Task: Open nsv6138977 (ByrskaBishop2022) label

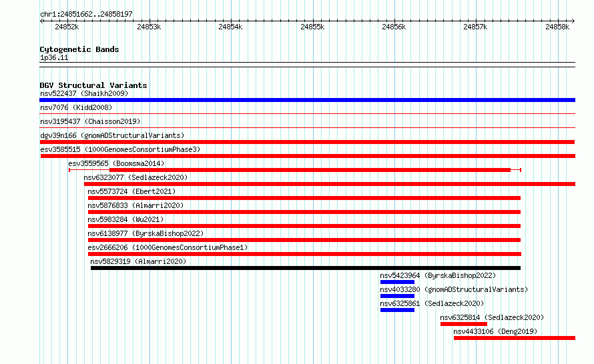Action: coord(145,233)
